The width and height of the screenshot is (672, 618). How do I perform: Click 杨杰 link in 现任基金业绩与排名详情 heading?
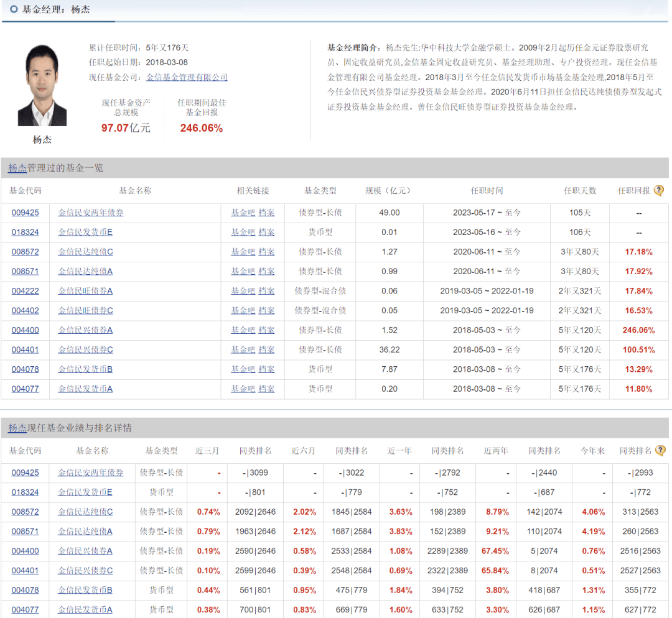pos(17,428)
